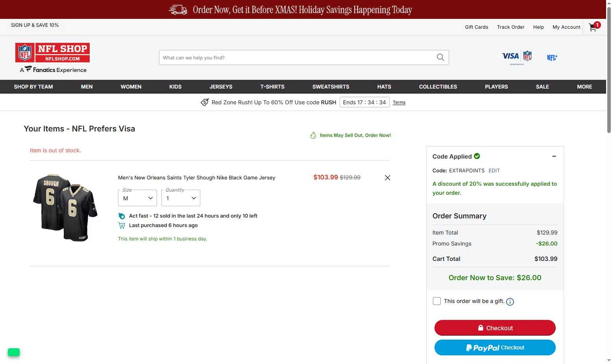Collapse the Code Applied section
612x364 pixels.
(554, 156)
